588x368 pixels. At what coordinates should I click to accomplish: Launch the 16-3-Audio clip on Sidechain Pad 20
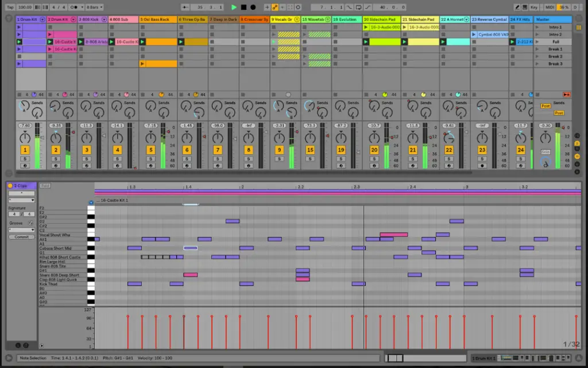coord(366,27)
